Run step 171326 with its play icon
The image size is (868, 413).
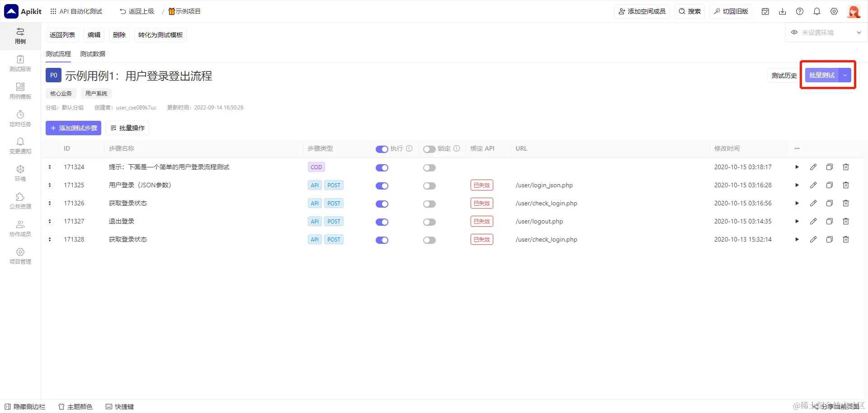pos(797,203)
